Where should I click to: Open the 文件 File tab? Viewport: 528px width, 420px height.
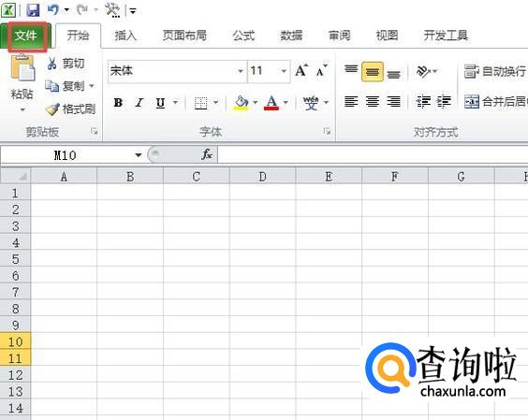(26, 36)
